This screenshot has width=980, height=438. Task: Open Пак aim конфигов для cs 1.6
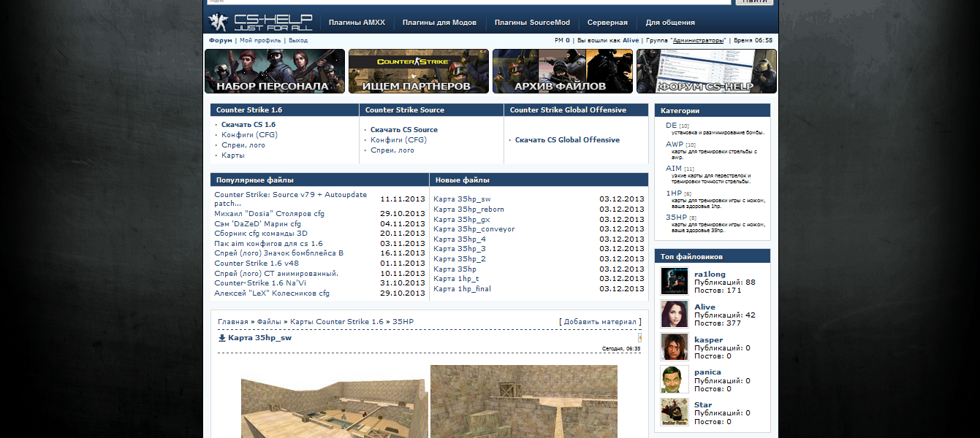click(x=268, y=244)
